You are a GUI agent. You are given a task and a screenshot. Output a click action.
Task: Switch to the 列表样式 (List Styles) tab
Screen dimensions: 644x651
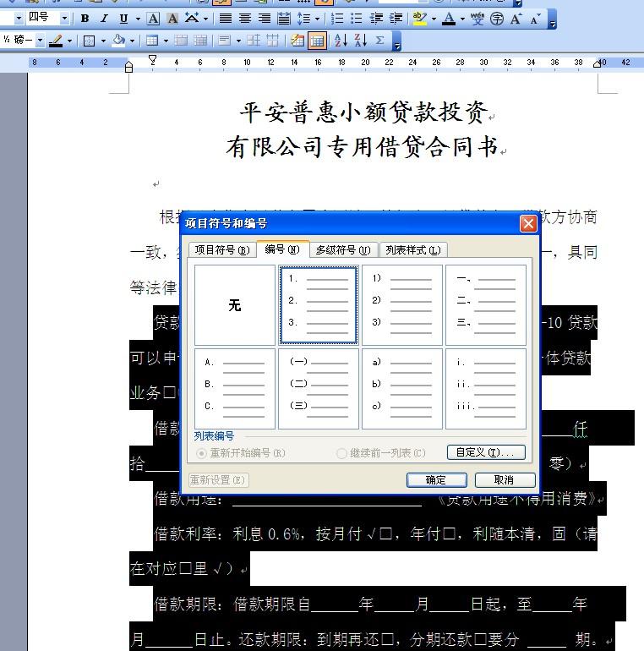(x=413, y=250)
